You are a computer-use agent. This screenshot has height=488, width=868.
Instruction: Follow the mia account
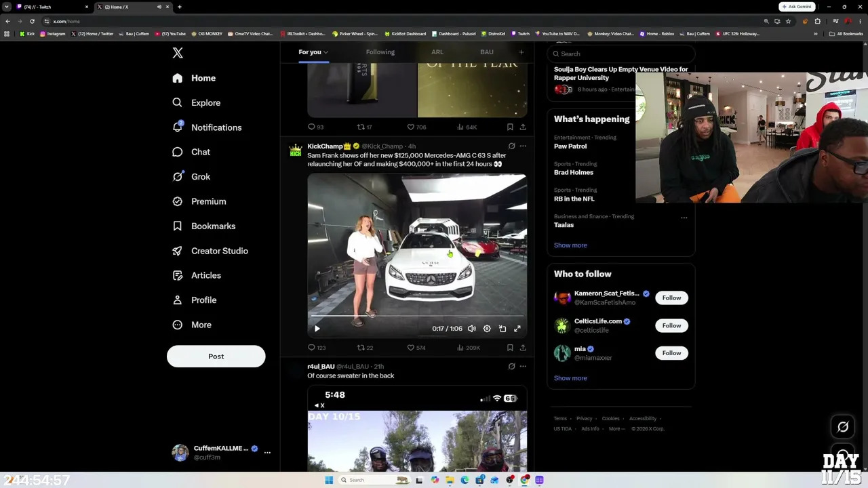tap(671, 353)
